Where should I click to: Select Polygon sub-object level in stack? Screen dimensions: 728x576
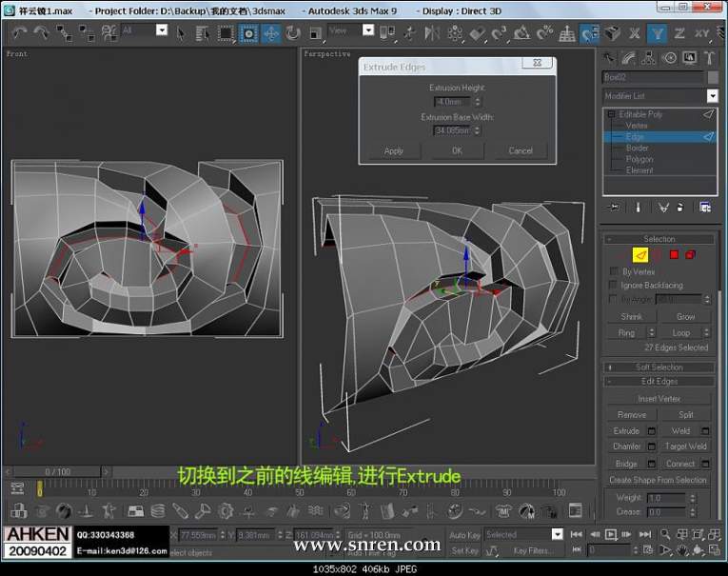tap(639, 159)
